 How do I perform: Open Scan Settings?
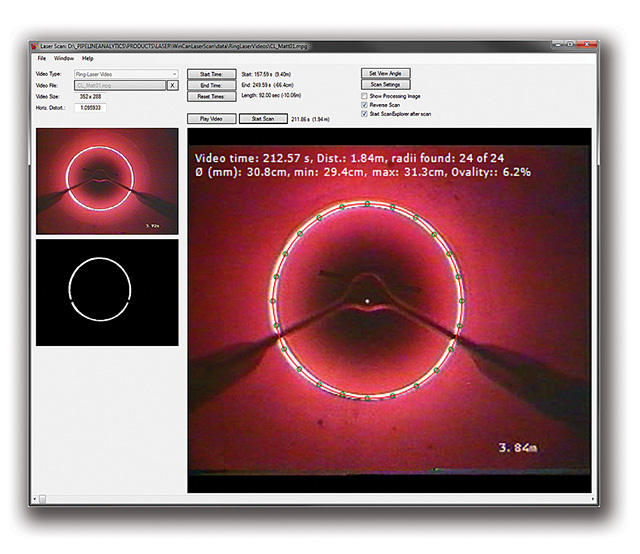coord(384,85)
